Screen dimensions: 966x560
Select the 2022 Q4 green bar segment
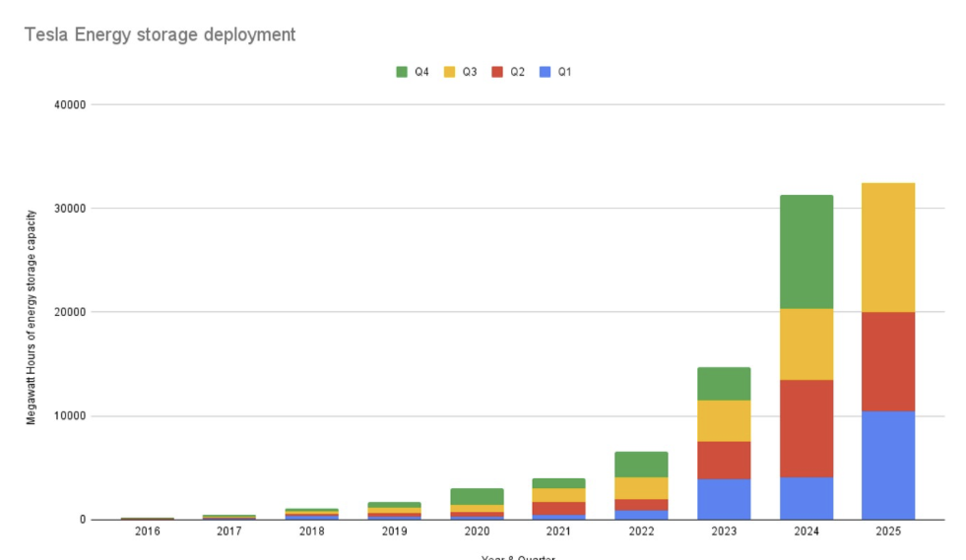642,465
